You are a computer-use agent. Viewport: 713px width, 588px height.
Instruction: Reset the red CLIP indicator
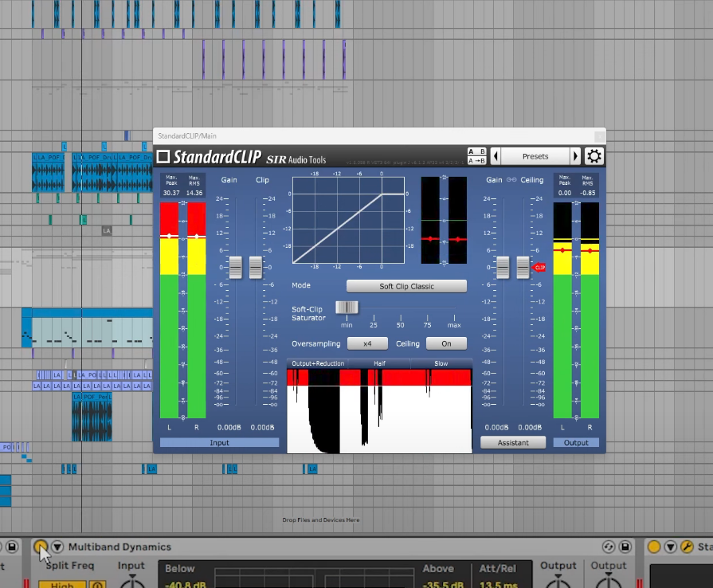point(539,268)
